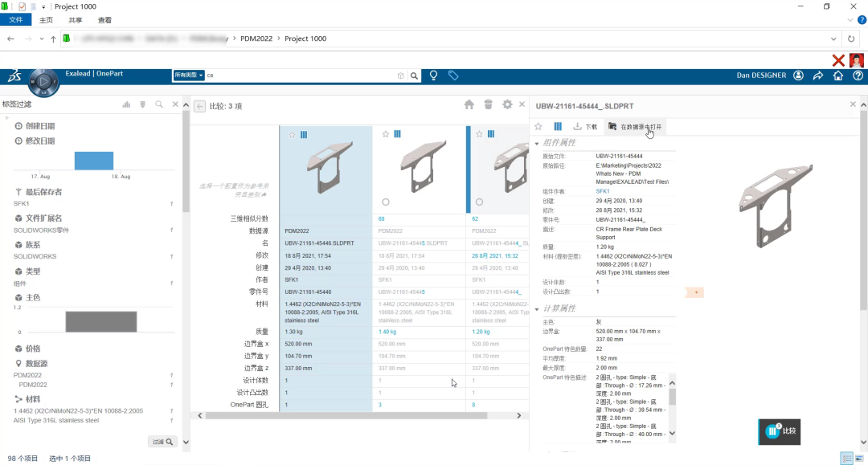
Task: Favorite the third compared part
Action: pos(479,134)
